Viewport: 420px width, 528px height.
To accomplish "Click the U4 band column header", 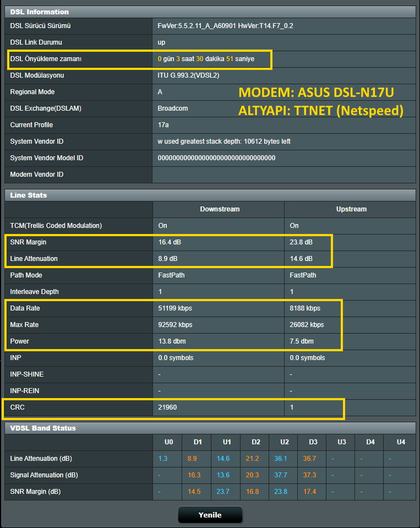I will (x=401, y=442).
